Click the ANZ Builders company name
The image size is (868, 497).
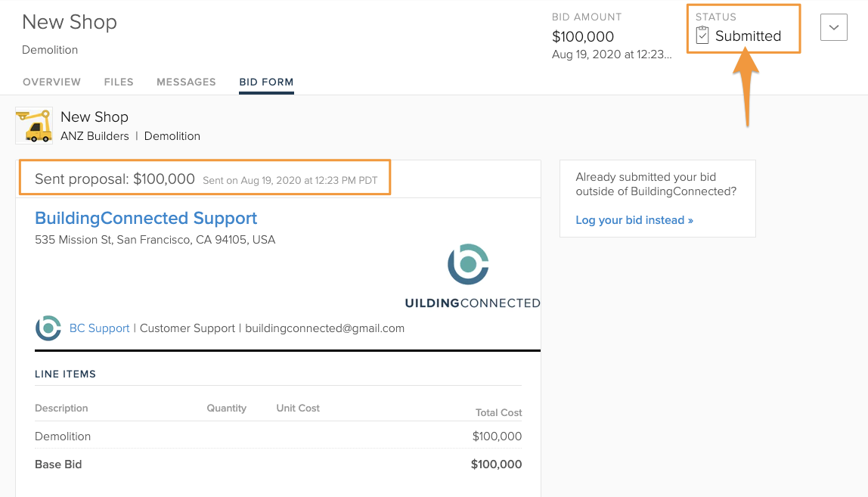click(x=95, y=136)
